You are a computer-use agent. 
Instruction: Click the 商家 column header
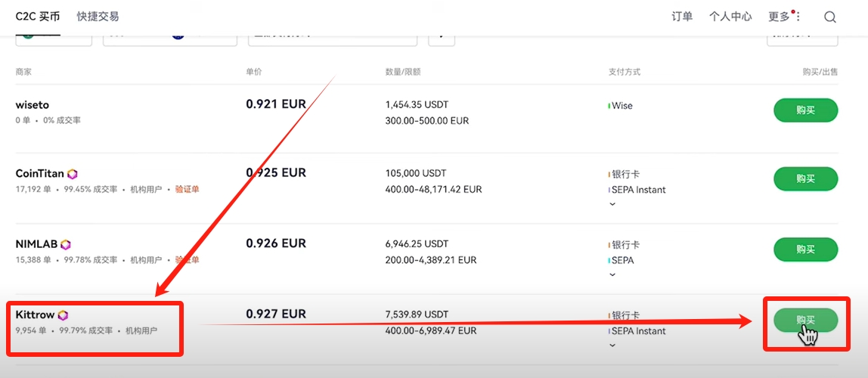[23, 72]
